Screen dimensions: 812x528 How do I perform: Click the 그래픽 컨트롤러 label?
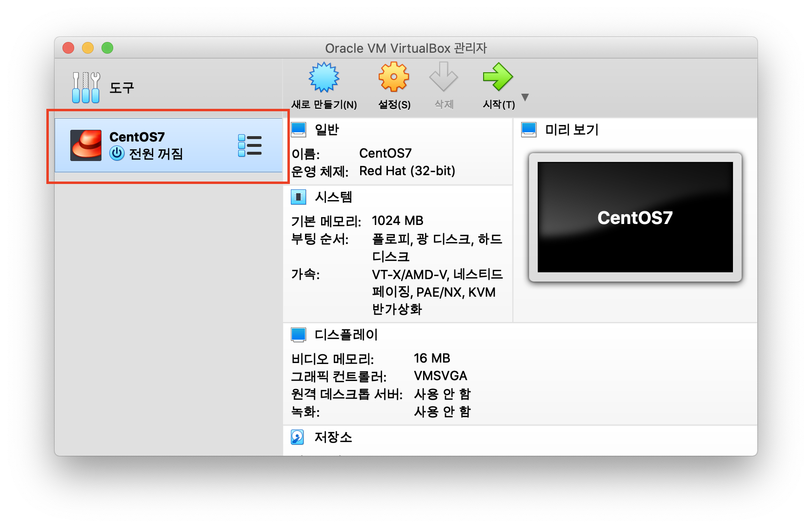click(x=339, y=376)
